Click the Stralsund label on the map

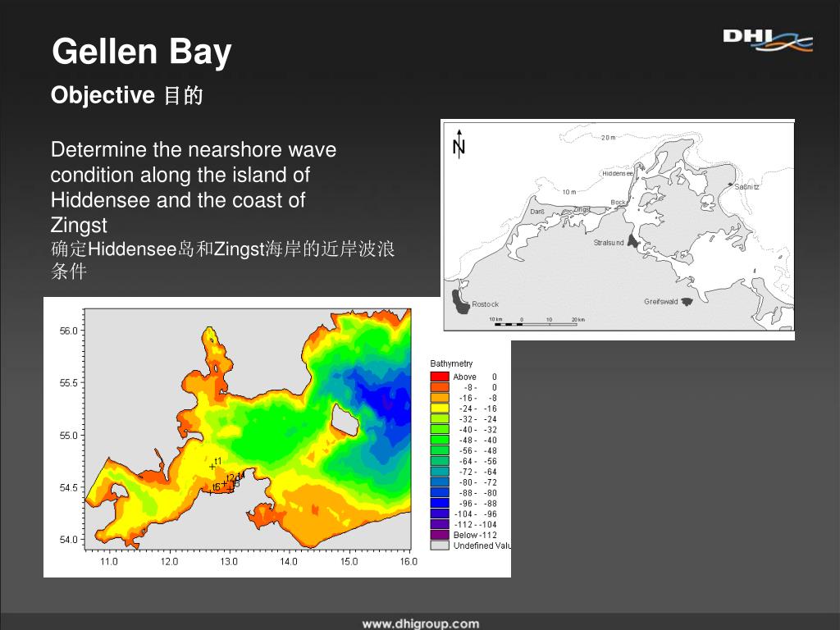point(609,243)
